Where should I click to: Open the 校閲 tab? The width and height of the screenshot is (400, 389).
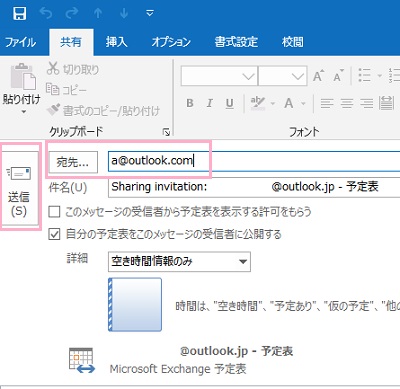[293, 42]
